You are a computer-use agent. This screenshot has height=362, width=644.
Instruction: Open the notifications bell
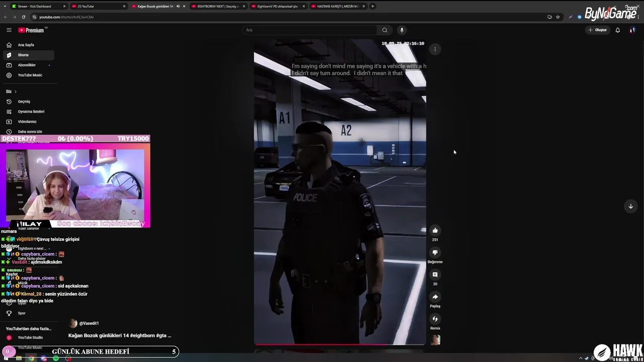(618, 30)
